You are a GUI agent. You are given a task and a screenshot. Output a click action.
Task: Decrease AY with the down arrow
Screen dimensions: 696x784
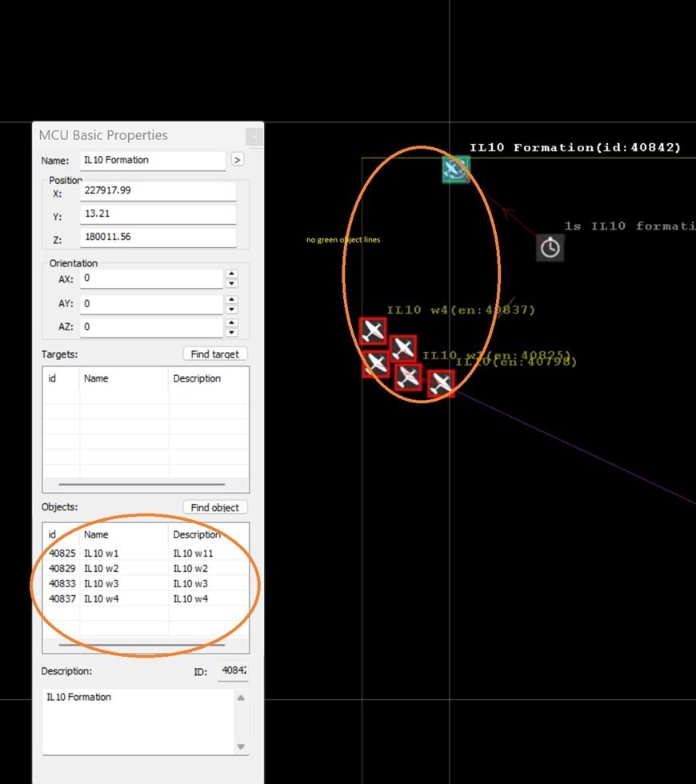tap(231, 309)
